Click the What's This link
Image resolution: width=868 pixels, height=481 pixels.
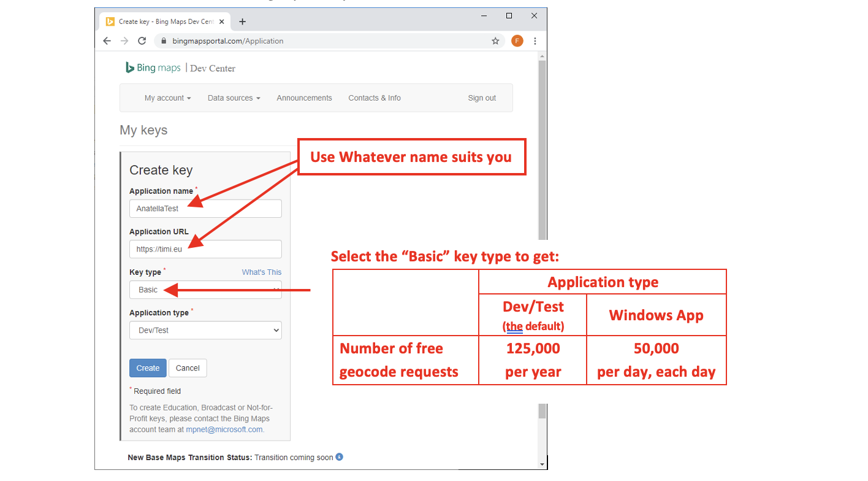(x=262, y=272)
